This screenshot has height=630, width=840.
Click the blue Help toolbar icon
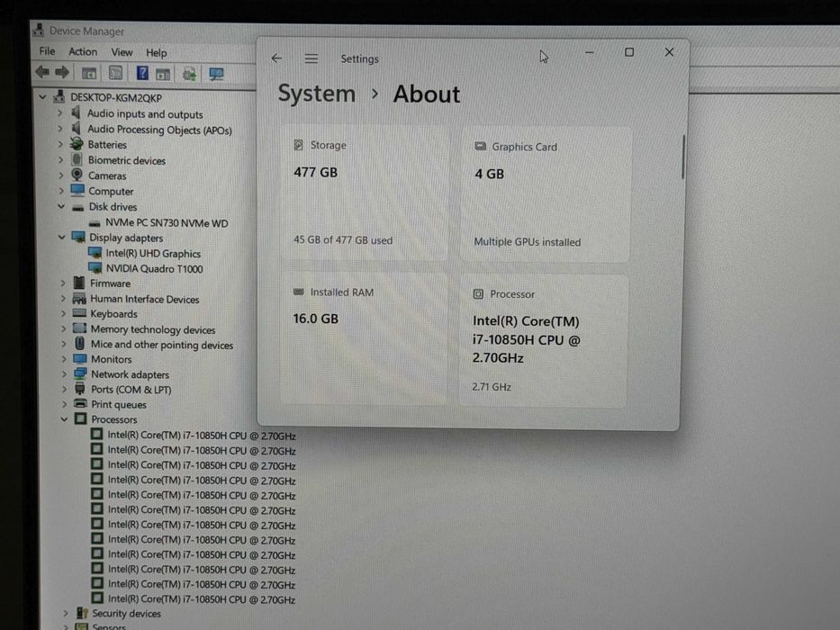click(142, 73)
